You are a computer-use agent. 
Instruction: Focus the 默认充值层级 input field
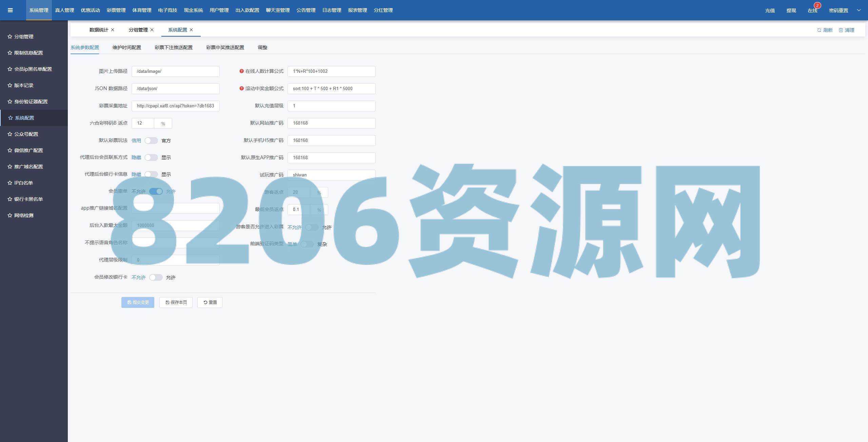(x=332, y=106)
